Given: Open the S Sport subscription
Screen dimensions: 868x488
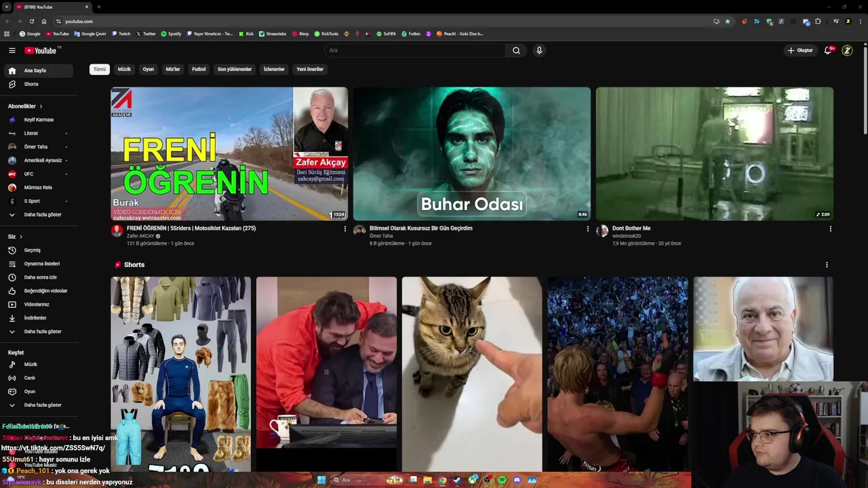Looking at the screenshot, I should pos(38,201).
